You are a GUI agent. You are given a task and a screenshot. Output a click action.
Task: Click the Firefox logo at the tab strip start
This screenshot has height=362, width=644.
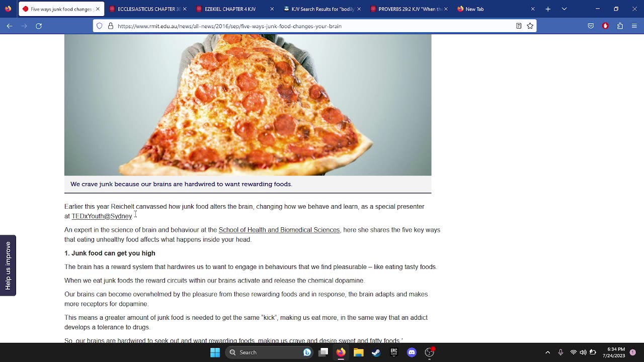8,9
